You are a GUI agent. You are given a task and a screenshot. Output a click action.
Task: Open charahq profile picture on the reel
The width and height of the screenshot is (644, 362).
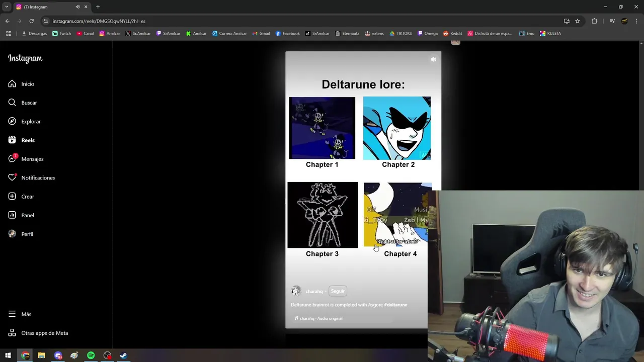pyautogui.click(x=296, y=291)
